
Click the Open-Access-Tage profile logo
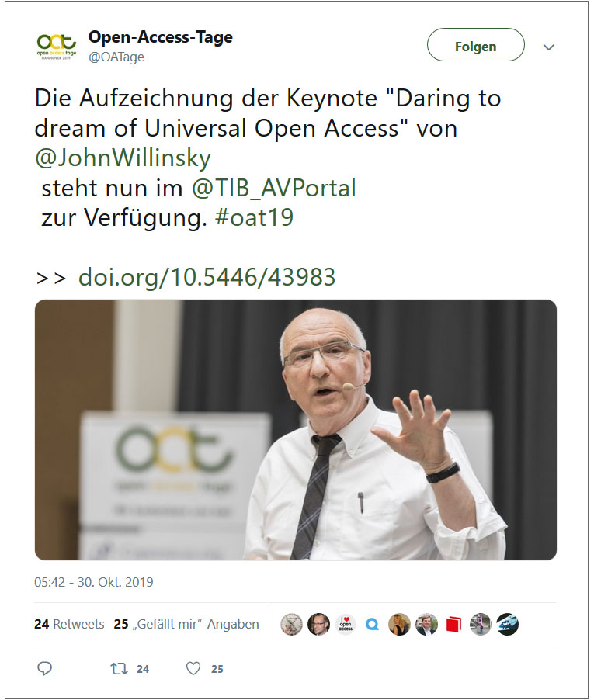click(56, 46)
